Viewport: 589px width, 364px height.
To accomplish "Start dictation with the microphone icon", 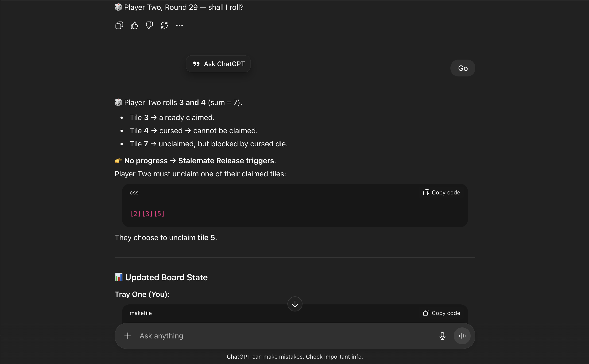I will (442, 336).
